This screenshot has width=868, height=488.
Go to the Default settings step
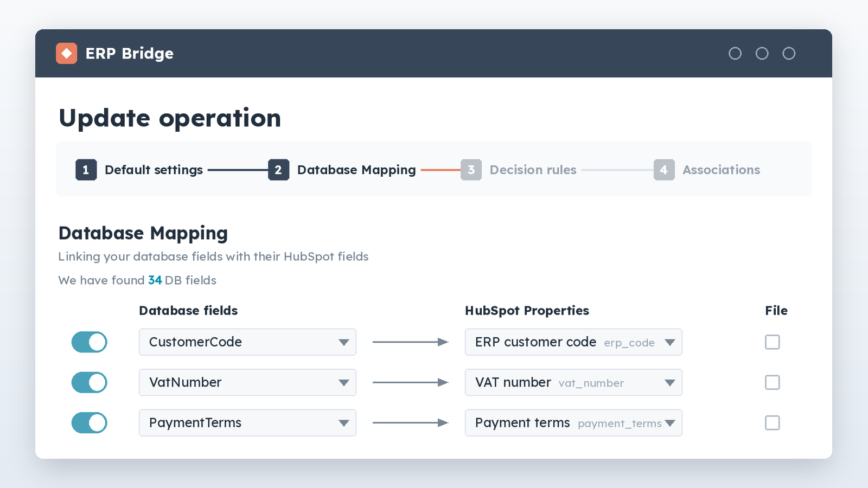(x=154, y=170)
